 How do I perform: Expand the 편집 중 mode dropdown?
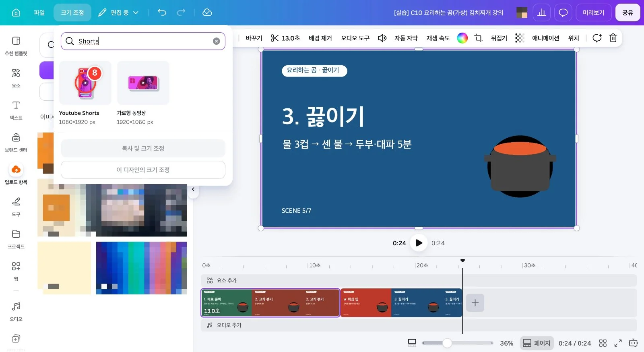coord(118,12)
